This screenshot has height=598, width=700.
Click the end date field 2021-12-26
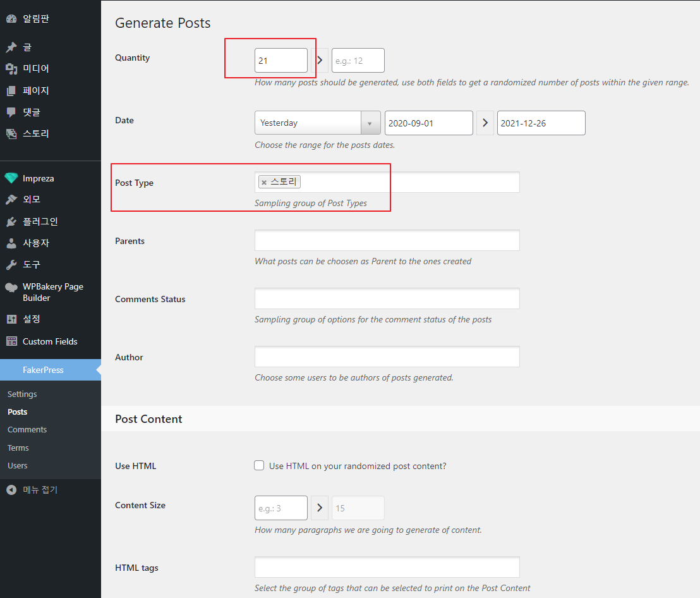541,123
